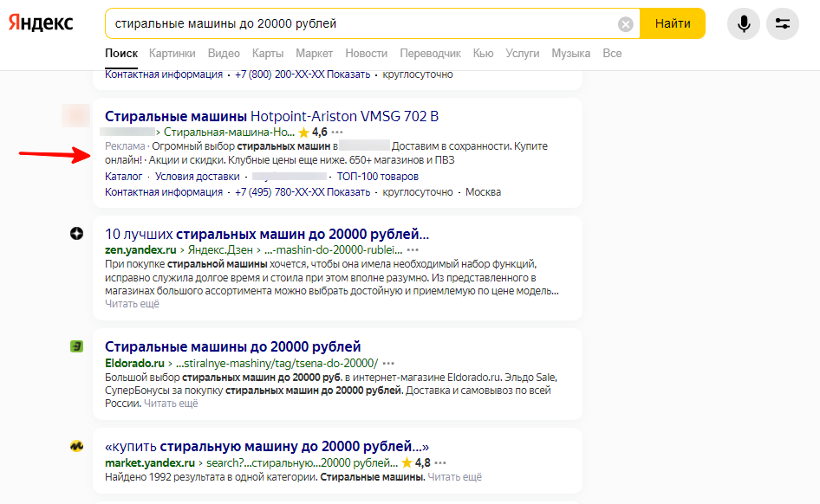Expand Eldorado snippet with Читать ещё
This screenshot has height=504, width=820.
[x=171, y=404]
